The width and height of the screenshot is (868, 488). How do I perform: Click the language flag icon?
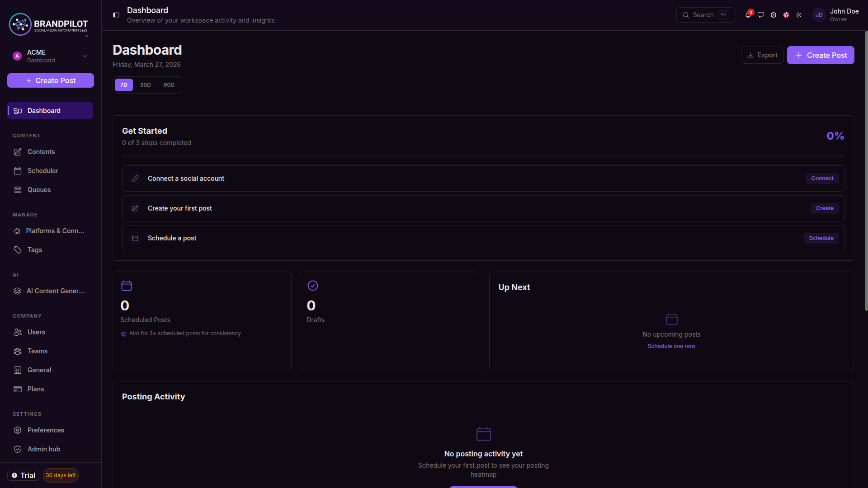pos(786,15)
